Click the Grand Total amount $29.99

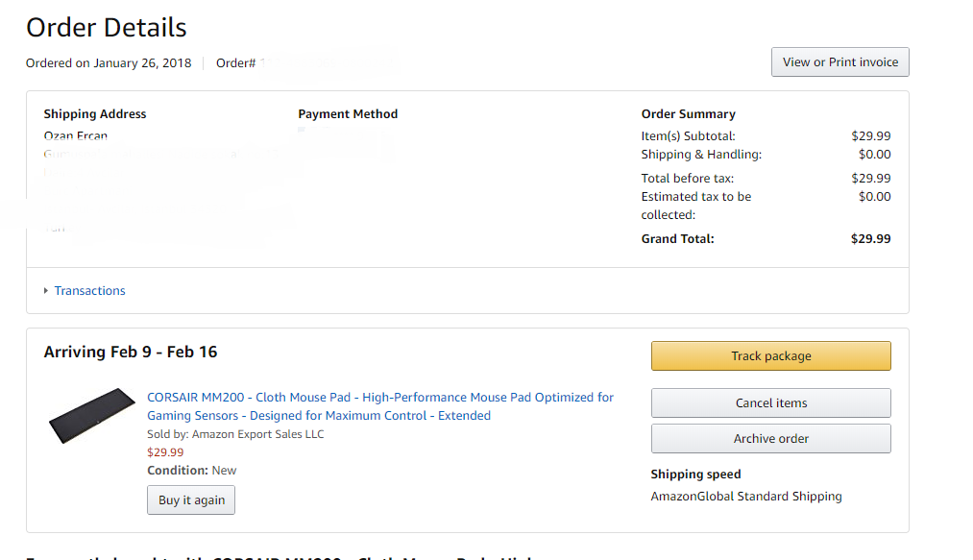click(x=870, y=239)
